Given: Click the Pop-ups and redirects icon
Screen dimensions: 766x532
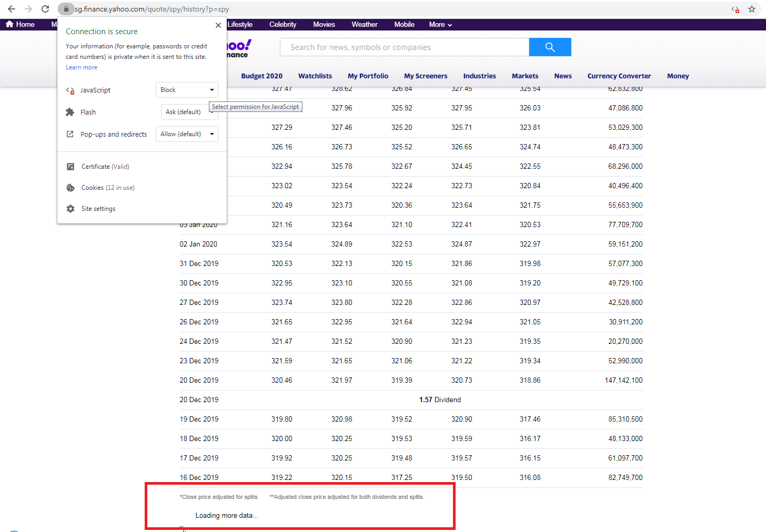Looking at the screenshot, I should (70, 134).
